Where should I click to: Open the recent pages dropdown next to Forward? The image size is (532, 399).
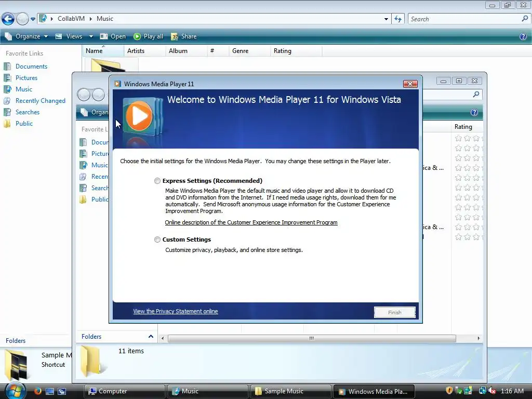click(x=33, y=19)
